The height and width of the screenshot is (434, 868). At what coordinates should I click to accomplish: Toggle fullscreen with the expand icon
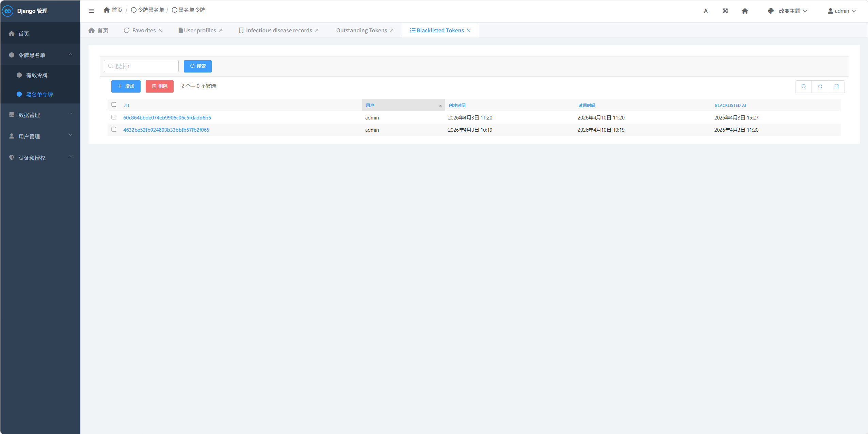(725, 11)
